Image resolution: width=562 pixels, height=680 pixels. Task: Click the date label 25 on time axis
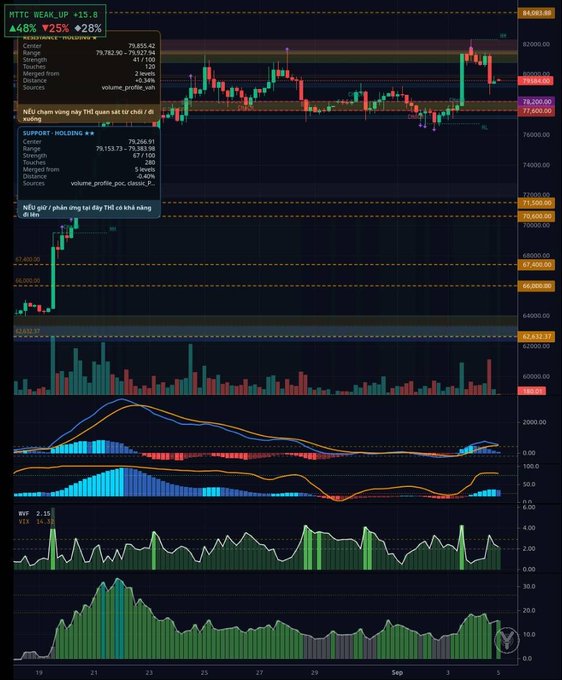pos(204,673)
